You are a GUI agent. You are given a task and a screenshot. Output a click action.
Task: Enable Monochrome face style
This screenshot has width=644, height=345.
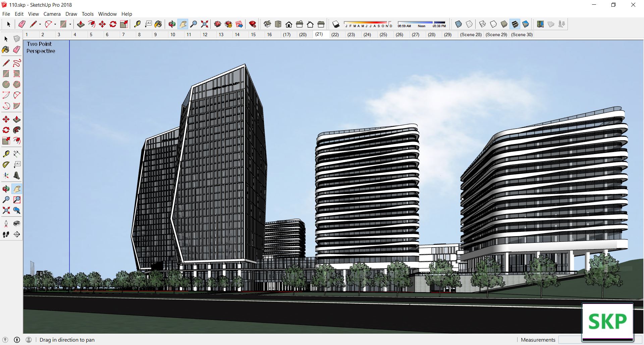pos(526,24)
